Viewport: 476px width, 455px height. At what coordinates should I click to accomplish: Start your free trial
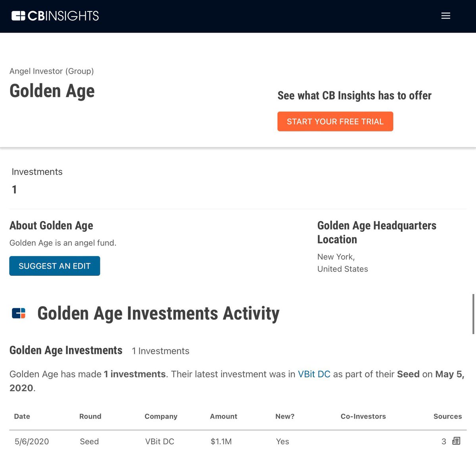[335, 121]
